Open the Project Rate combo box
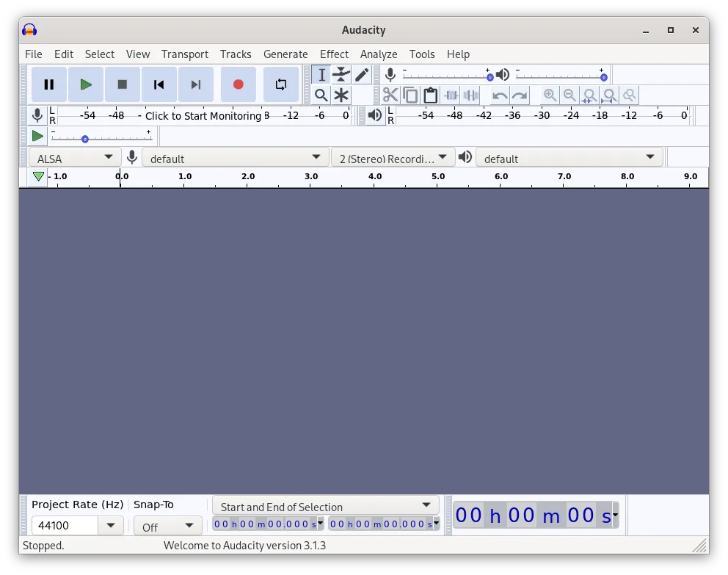The image size is (728, 575). click(77, 525)
